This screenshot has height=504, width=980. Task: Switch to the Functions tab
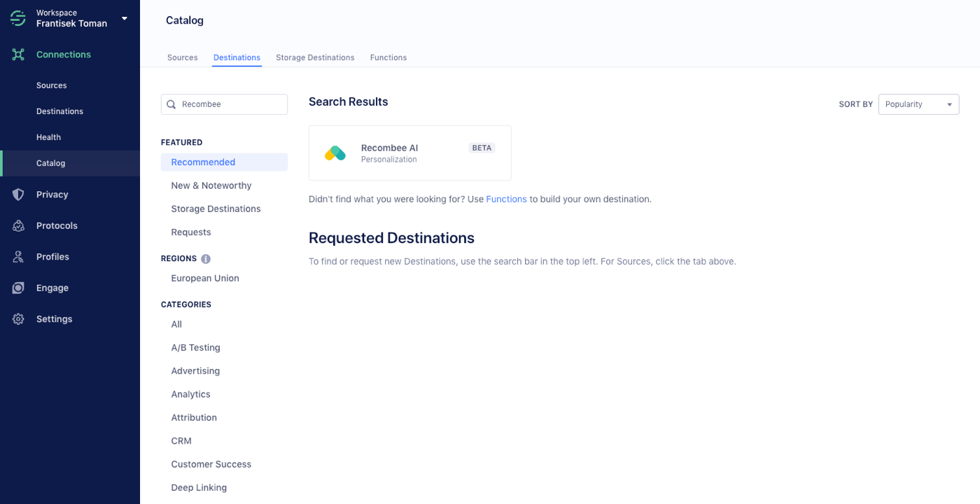pyautogui.click(x=388, y=57)
